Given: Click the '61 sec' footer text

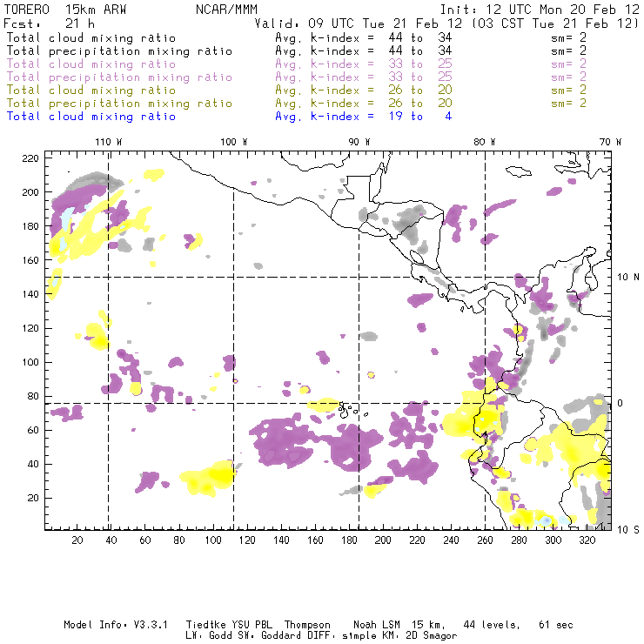Looking at the screenshot, I should click(556, 625).
